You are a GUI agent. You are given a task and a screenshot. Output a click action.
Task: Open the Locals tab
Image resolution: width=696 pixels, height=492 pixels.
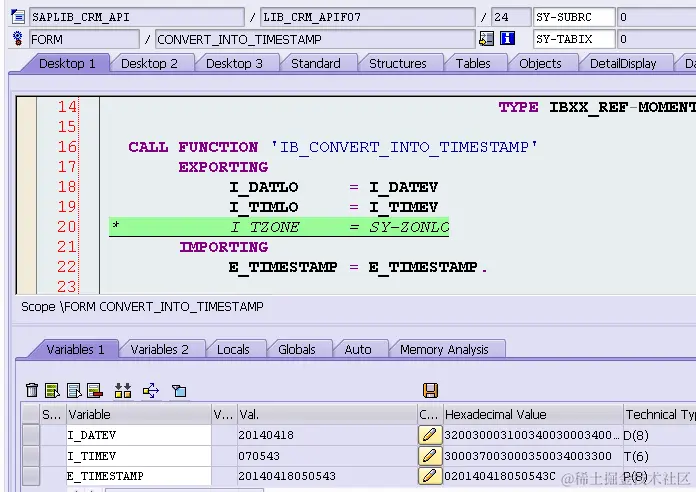[x=233, y=349]
